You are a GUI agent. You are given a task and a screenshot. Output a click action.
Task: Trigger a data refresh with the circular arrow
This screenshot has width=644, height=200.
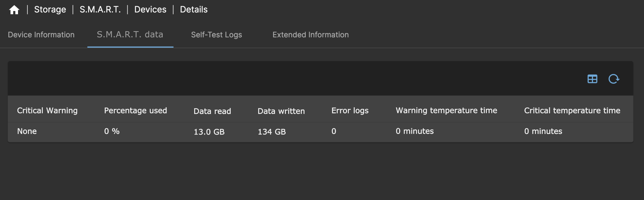[x=614, y=79]
